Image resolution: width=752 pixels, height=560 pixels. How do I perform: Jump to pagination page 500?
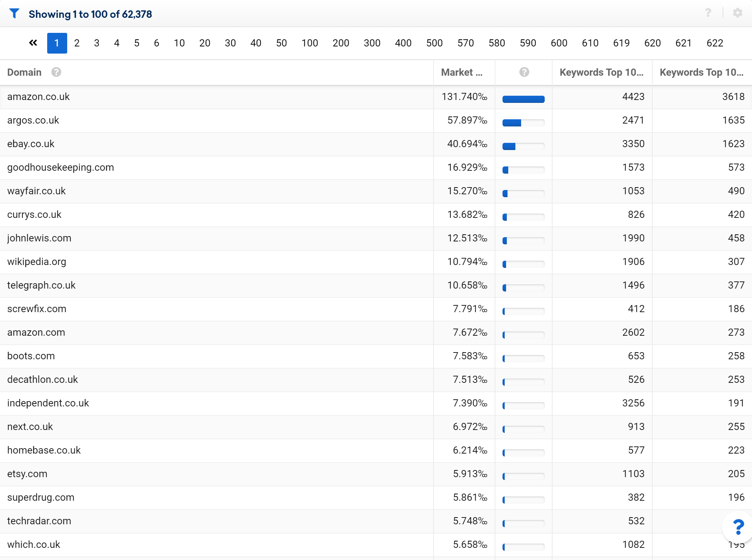pos(434,43)
